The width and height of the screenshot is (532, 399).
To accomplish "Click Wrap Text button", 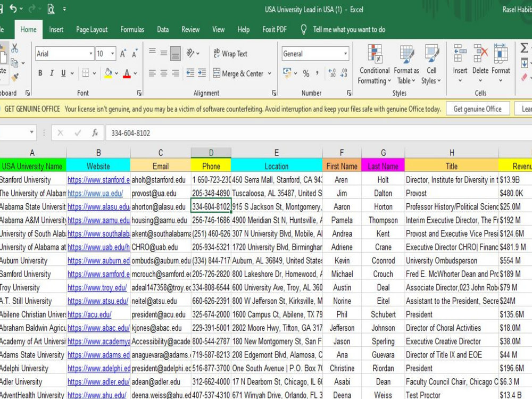I will (x=230, y=54).
